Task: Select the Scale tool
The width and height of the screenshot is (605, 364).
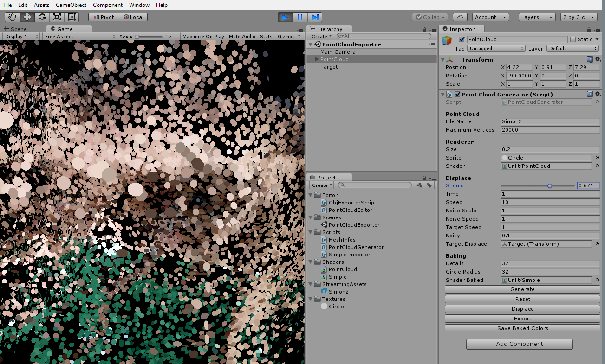Action: (x=57, y=17)
